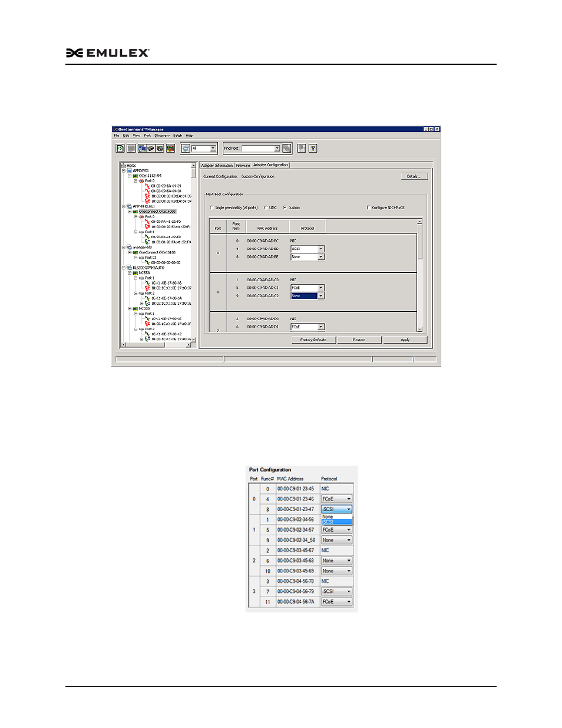Open FCoE dropdown for MAC 00-00-C9-AD-AD-D1

click(x=321, y=327)
